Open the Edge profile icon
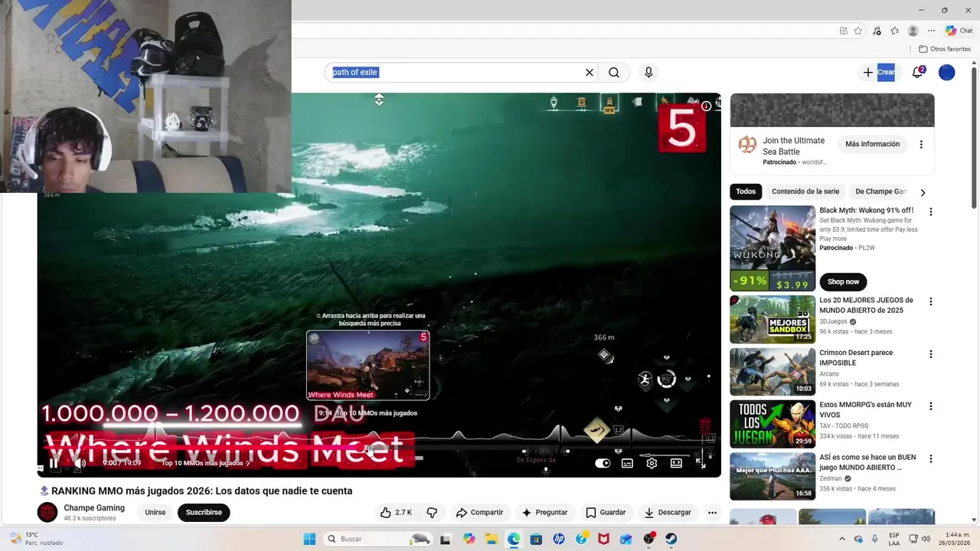 click(913, 31)
